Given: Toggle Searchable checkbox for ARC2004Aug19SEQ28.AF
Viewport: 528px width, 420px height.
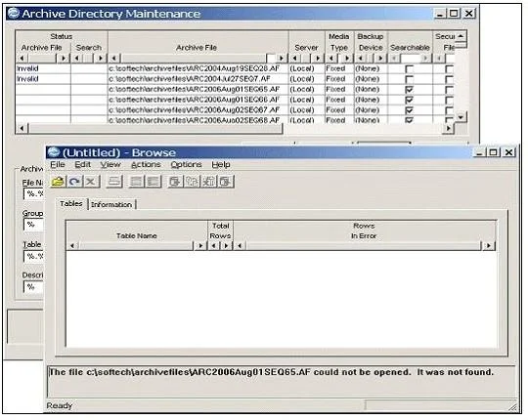Looking at the screenshot, I should pyautogui.click(x=409, y=69).
